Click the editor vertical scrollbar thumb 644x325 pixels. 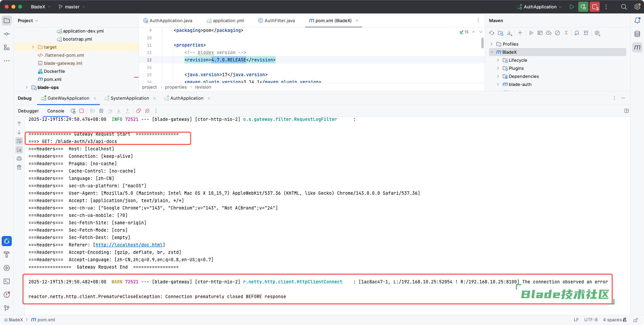point(482,43)
